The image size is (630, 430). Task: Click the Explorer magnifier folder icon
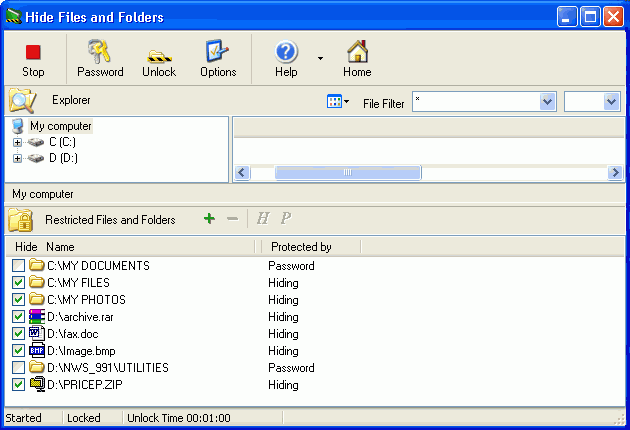click(x=22, y=101)
